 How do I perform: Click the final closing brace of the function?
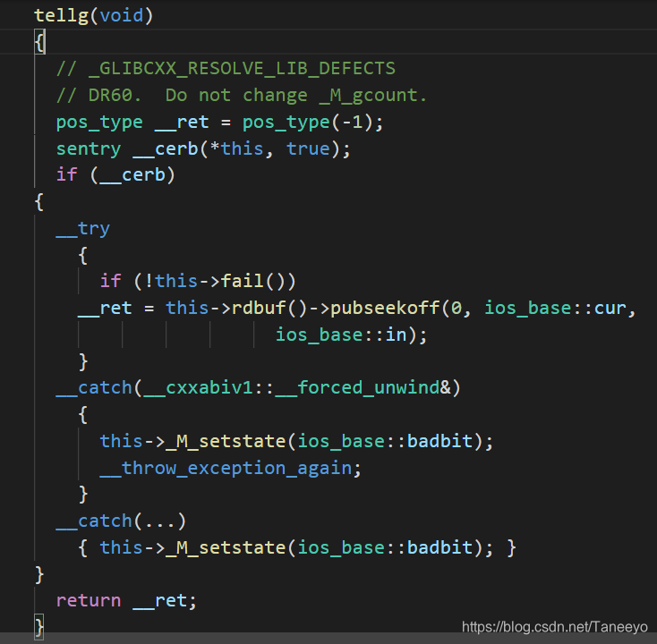point(39,627)
